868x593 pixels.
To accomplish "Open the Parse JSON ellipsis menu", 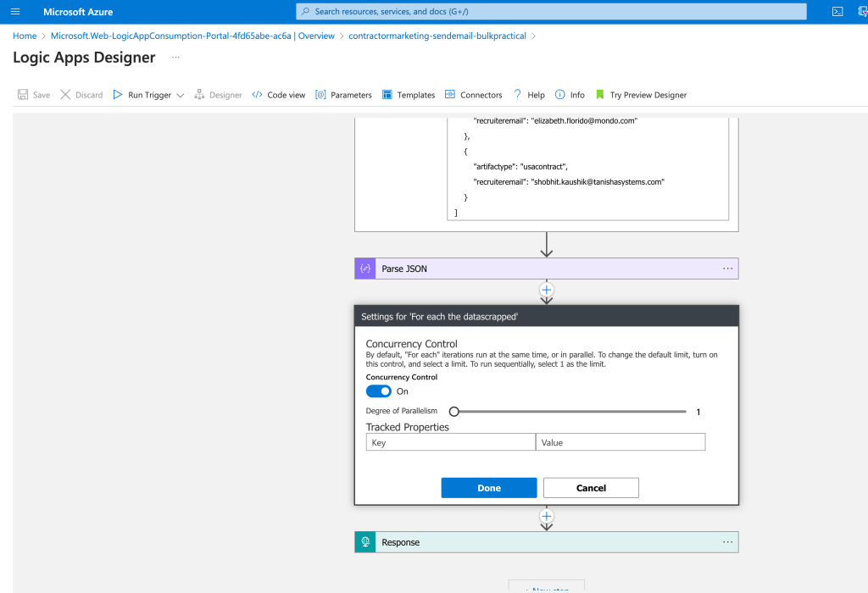I will pyautogui.click(x=727, y=269).
